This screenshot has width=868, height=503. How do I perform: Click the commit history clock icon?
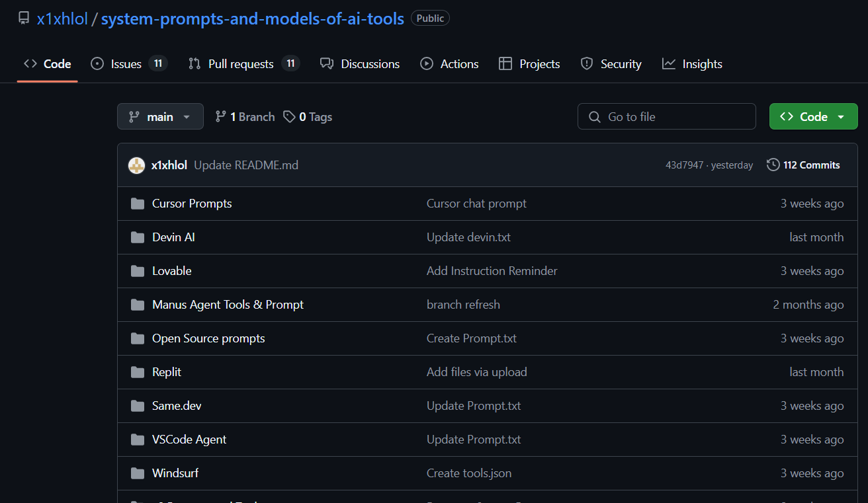pyautogui.click(x=773, y=165)
